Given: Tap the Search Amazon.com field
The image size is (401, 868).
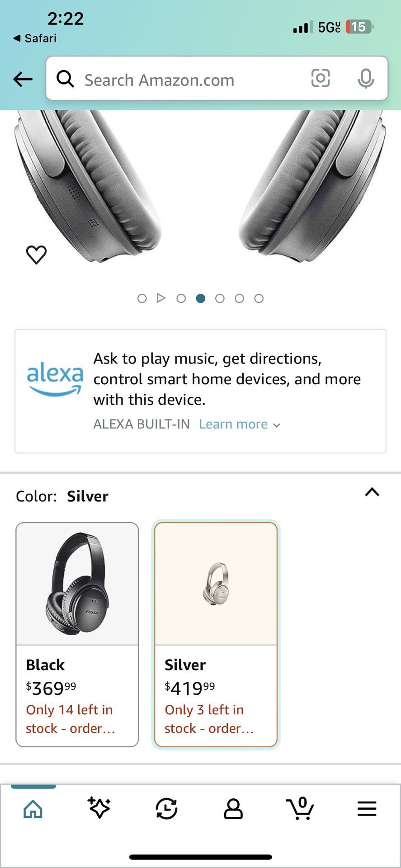Looking at the screenshot, I should click(x=181, y=79).
